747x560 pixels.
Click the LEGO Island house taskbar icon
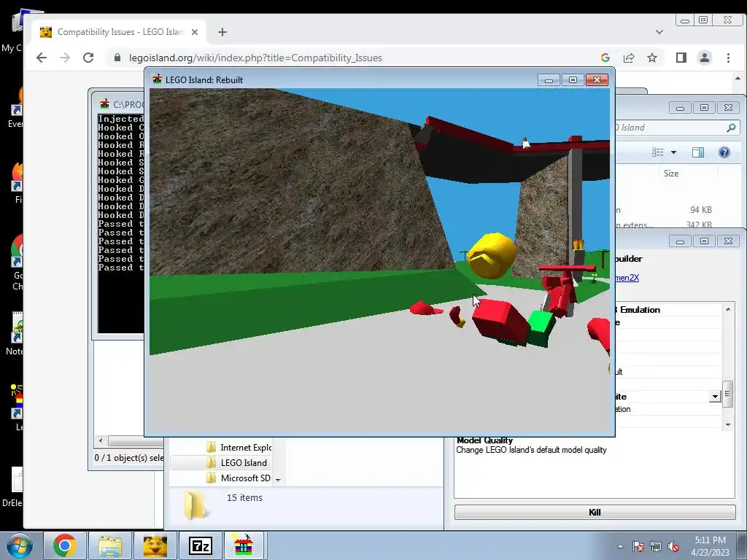pyautogui.click(x=244, y=545)
